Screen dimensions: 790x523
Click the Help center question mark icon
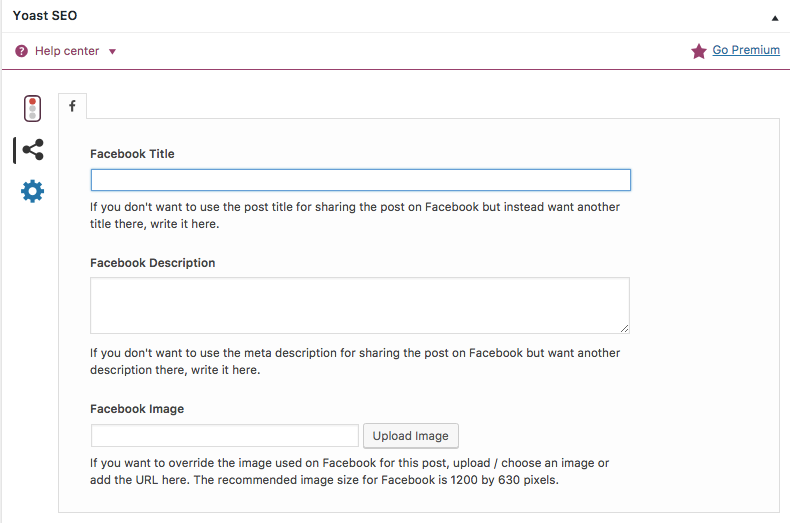tap(21, 51)
